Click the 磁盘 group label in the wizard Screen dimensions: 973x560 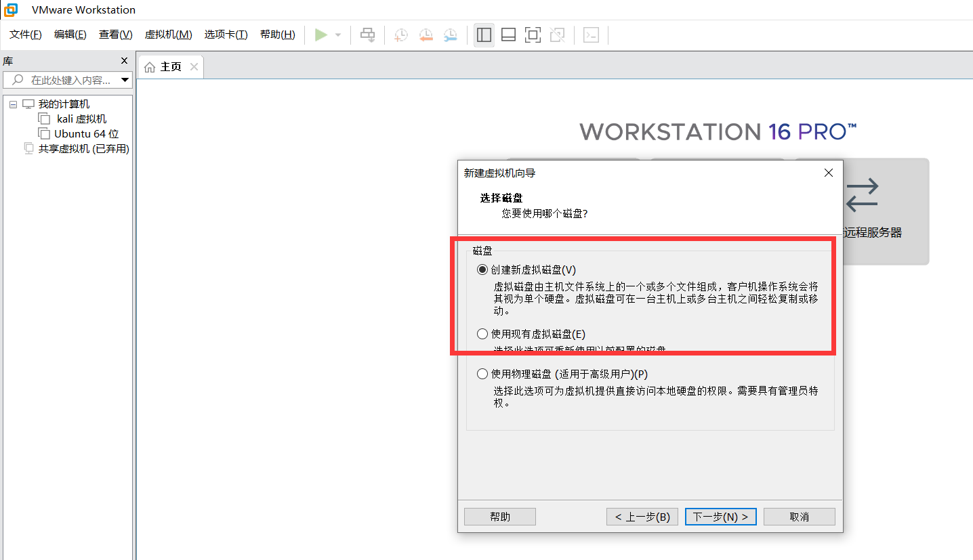tap(482, 251)
